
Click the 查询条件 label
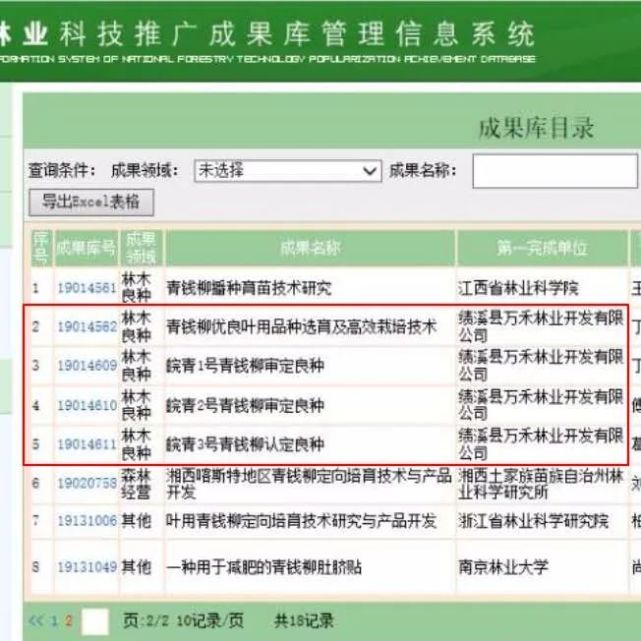62,170
